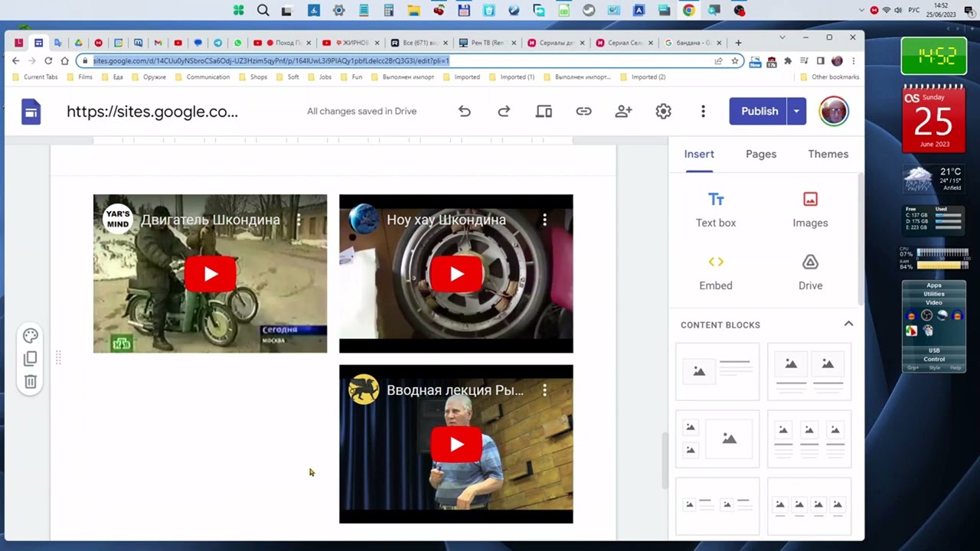
Task: Switch to the Pages tab
Action: [x=761, y=154]
